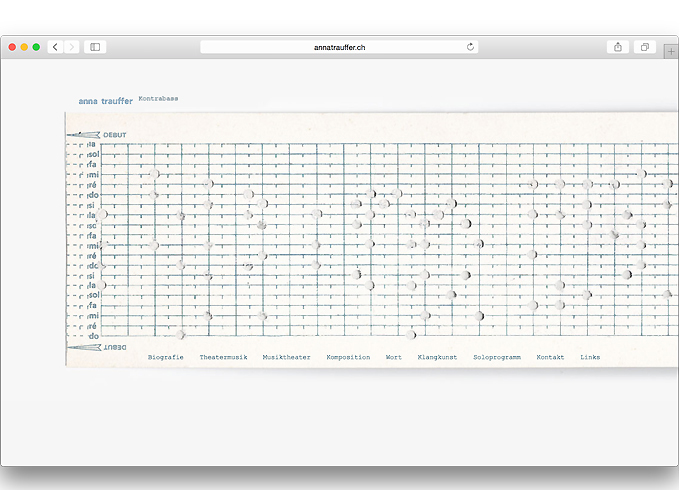Viewport: 680px width, 490px height.
Task: Click the anna trauffer site title
Action: point(105,101)
